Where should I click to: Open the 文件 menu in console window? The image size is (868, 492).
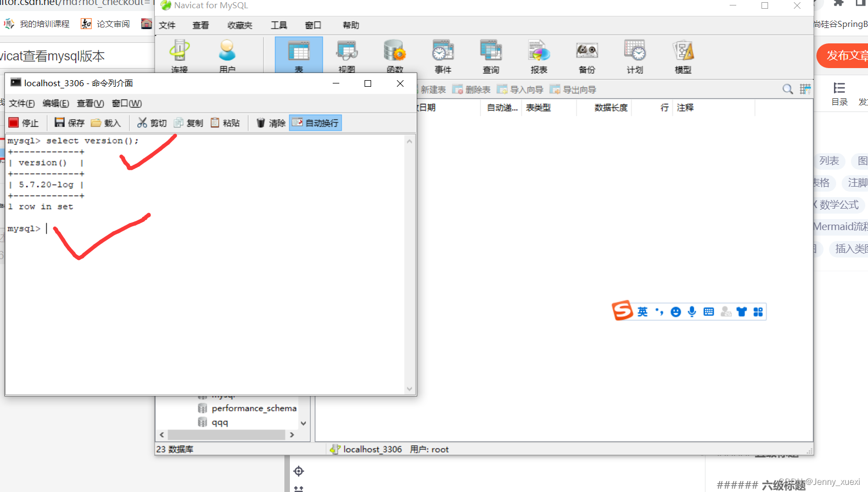[22, 103]
